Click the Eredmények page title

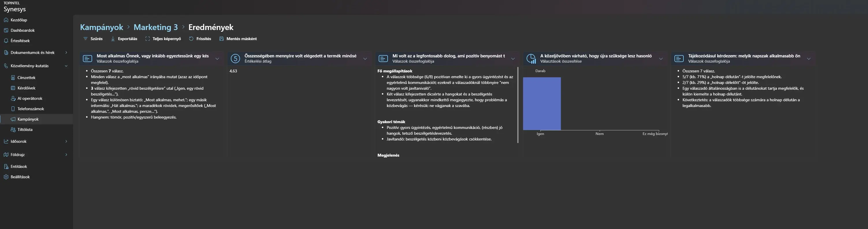click(211, 27)
